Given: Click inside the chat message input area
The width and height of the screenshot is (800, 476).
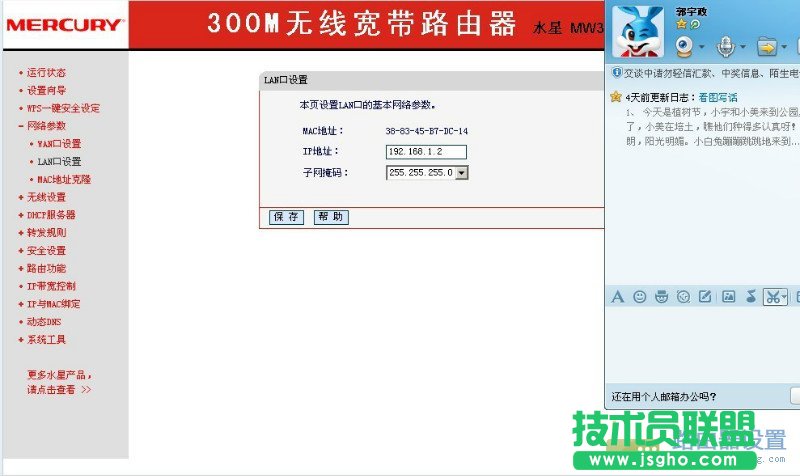Looking at the screenshot, I should click(x=703, y=344).
